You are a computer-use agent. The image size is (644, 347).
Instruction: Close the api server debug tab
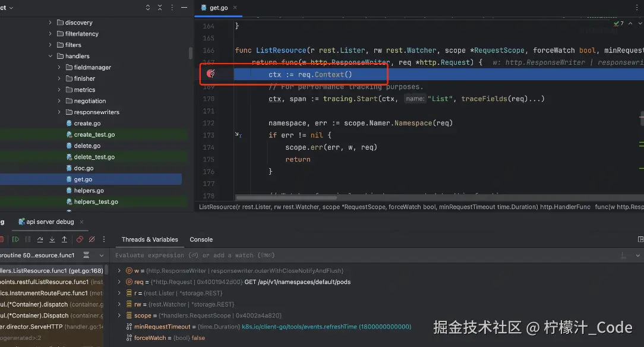click(x=81, y=222)
